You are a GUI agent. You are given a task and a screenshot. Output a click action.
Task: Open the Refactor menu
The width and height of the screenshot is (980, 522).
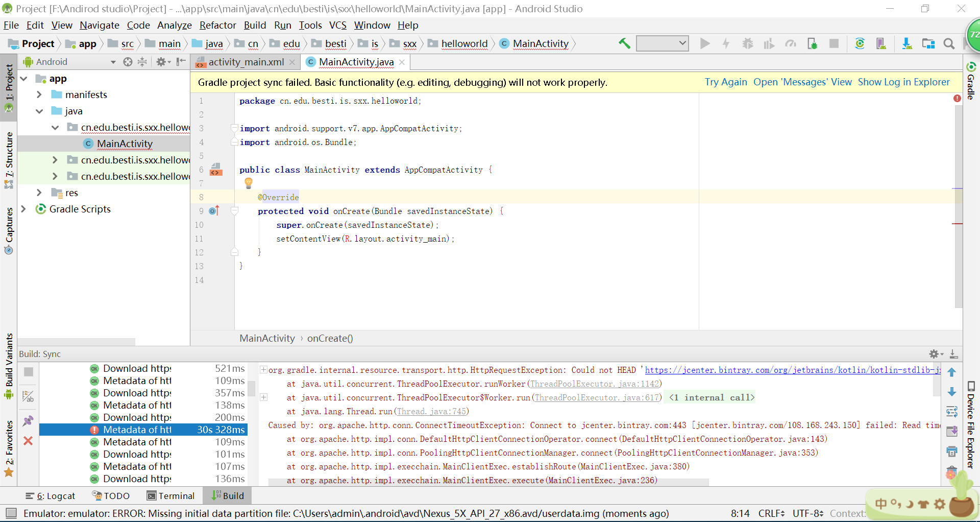click(x=217, y=25)
